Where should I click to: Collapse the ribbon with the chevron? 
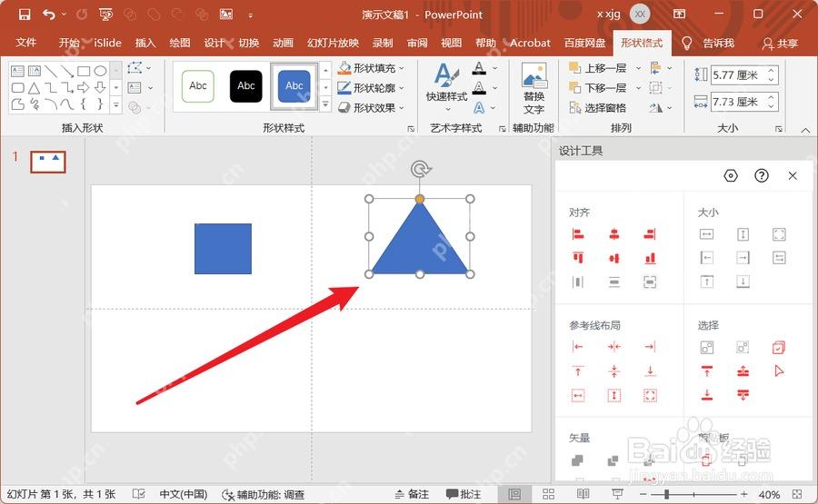coord(805,129)
